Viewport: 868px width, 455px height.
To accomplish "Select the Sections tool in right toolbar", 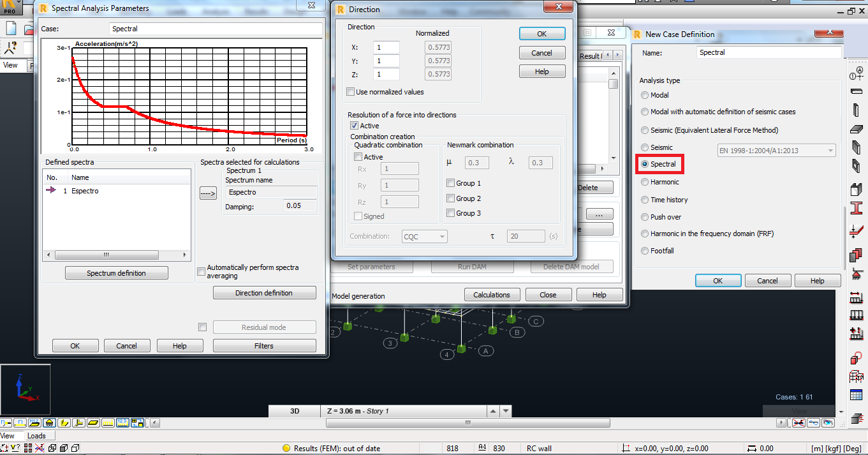I will click(x=858, y=207).
